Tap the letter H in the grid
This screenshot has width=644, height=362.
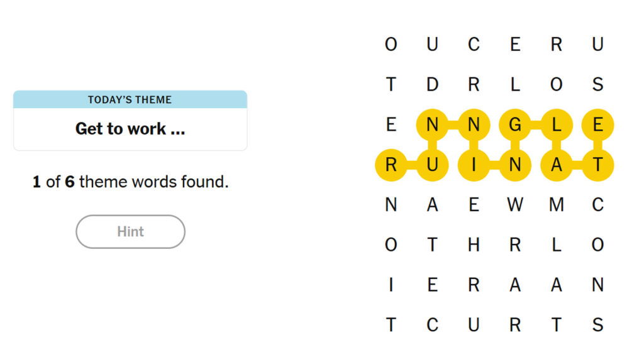(474, 244)
